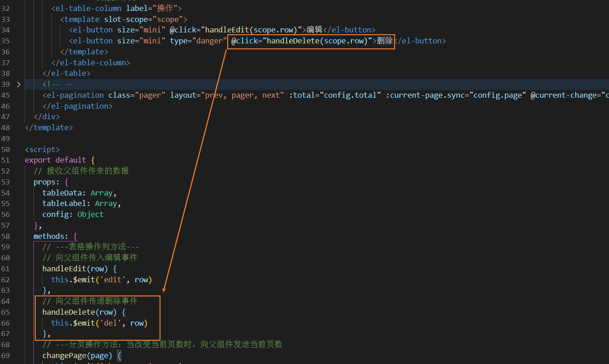Image resolution: width=609 pixels, height=364 pixels.
Task: Click the 'config: Object' line
Action: (73, 215)
